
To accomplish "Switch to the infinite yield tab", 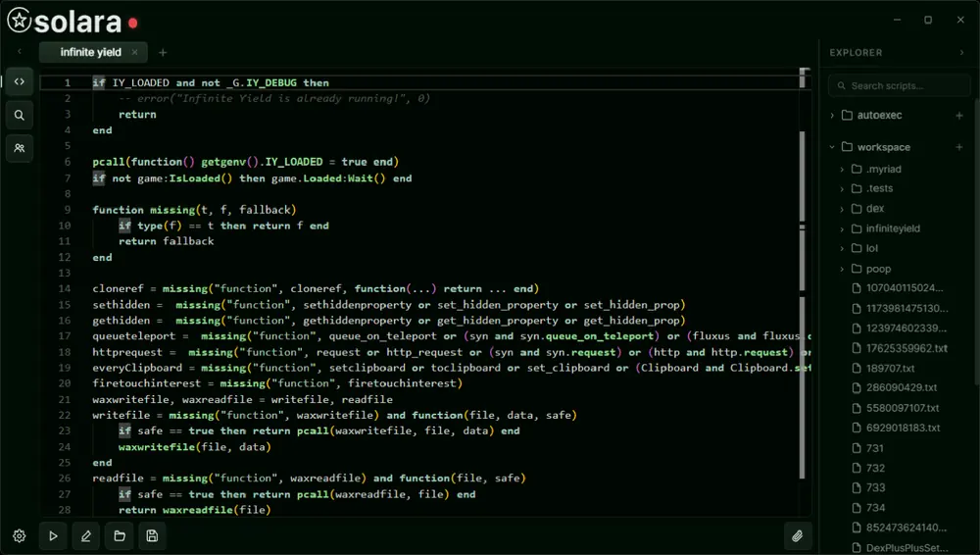I will (90, 53).
